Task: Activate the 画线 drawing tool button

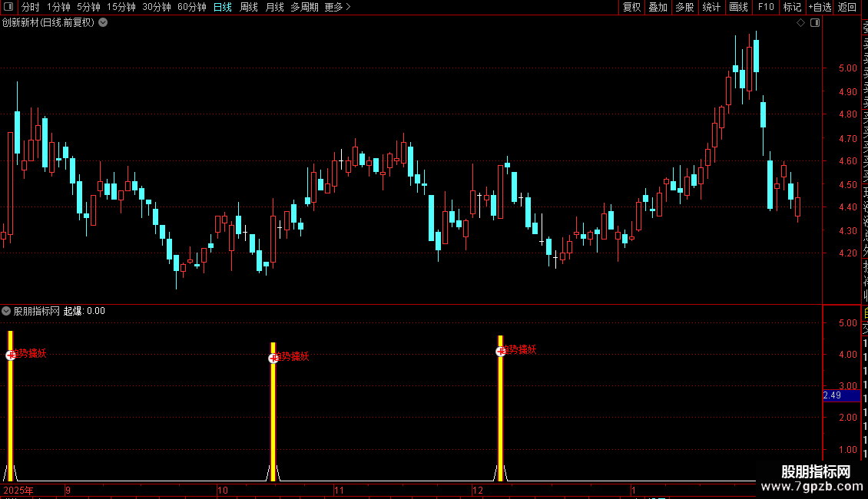Action: point(738,7)
